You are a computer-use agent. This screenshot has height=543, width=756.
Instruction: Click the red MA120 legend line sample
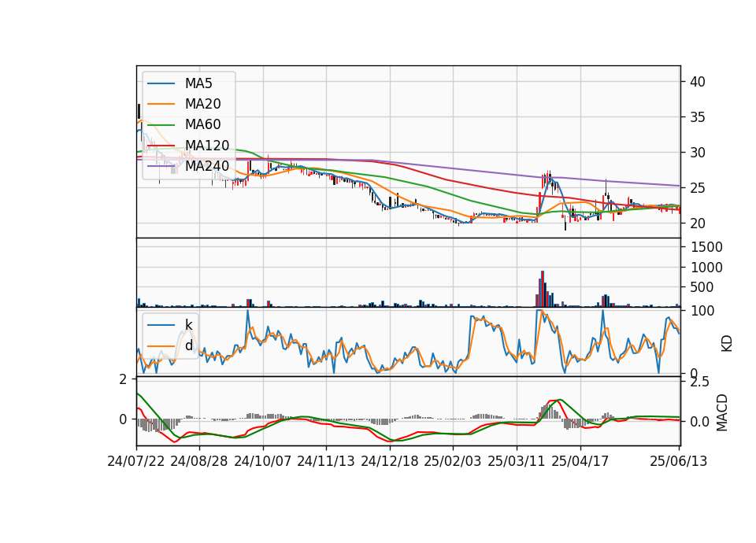(161, 146)
